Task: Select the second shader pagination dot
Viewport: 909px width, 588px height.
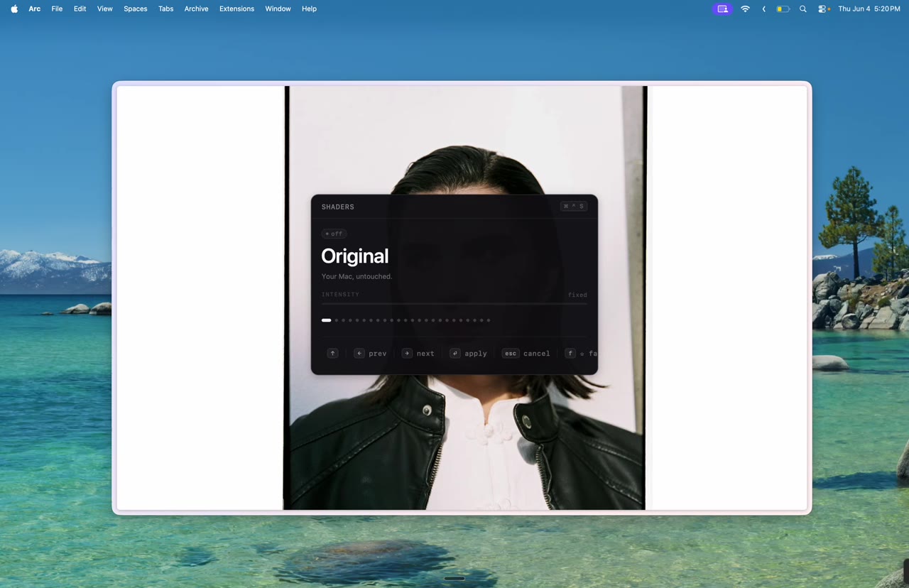Action: click(x=337, y=320)
